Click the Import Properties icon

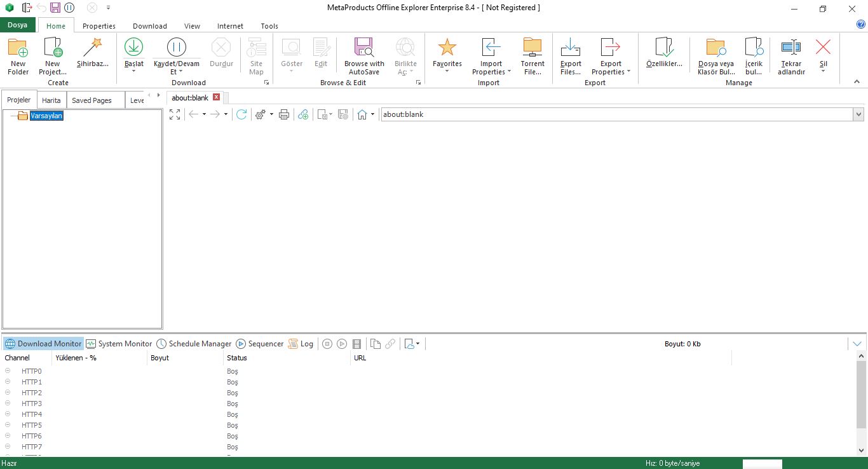click(491, 48)
